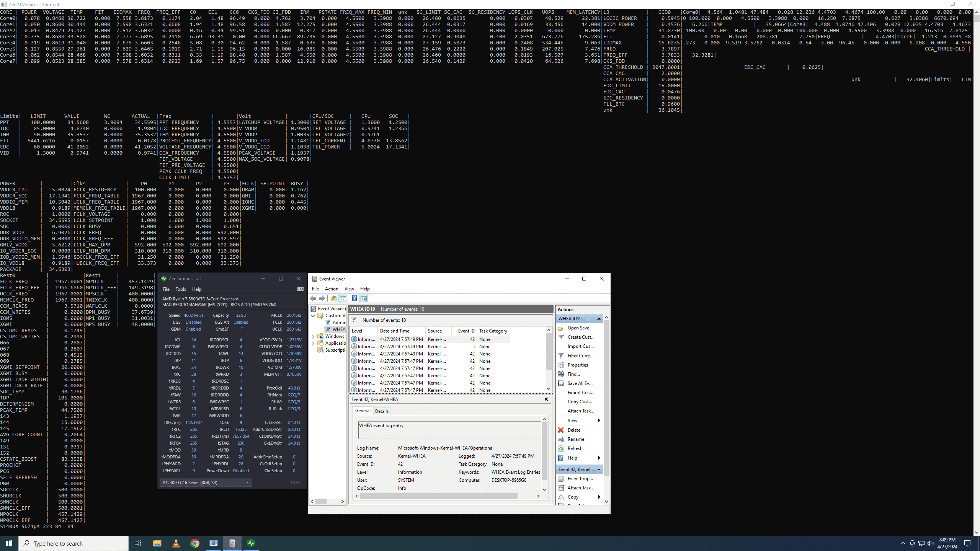Take a screenshot with ZenTimings camera icon
Image resolution: width=980 pixels, height=551 pixels.
click(x=301, y=289)
